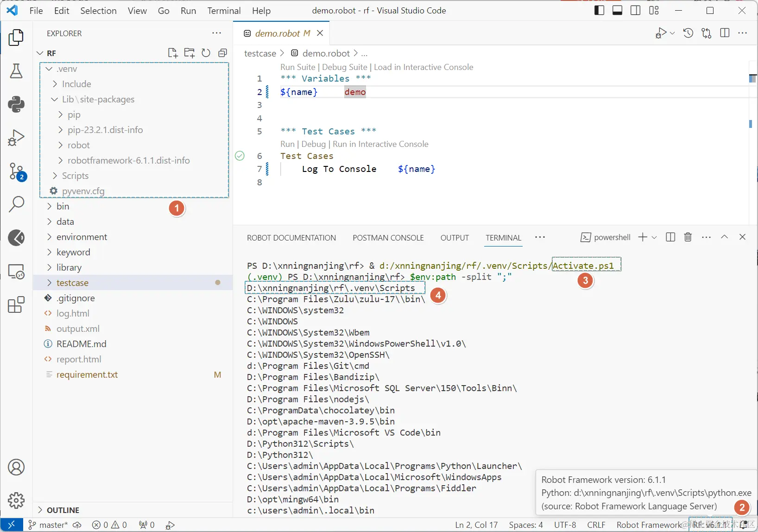Open the new terminal profile dropdown

654,237
